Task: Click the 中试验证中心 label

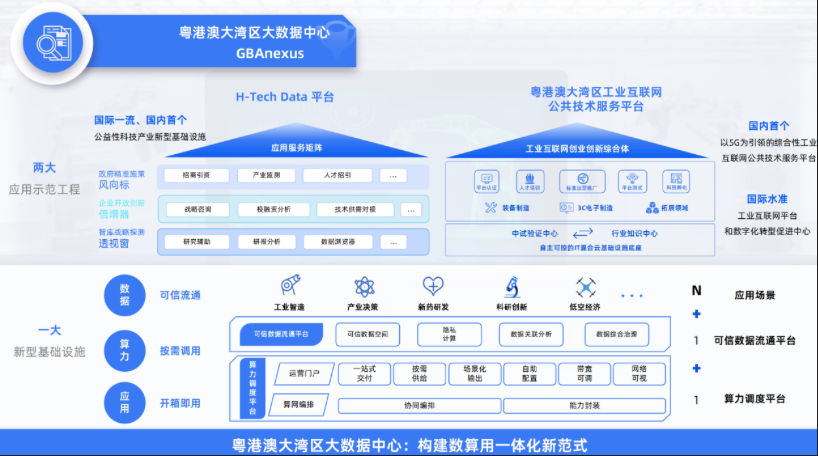Action: click(535, 233)
